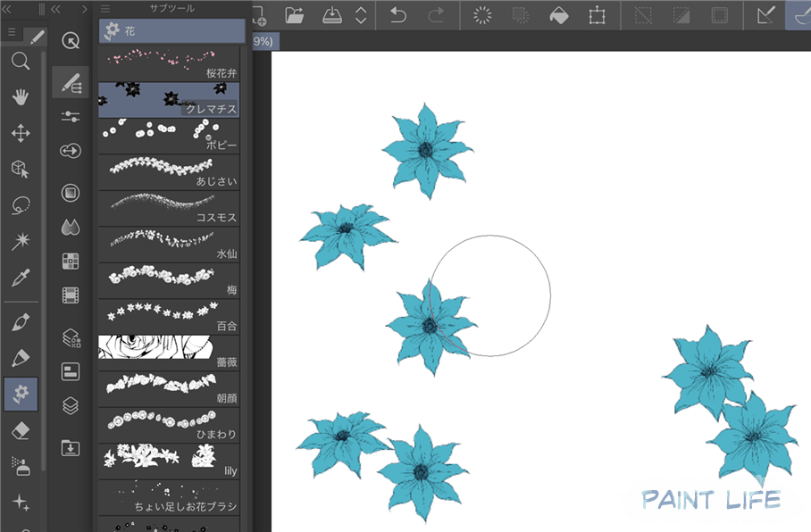
Task: Pick the Auto Select magic wand tool
Action: (21, 242)
